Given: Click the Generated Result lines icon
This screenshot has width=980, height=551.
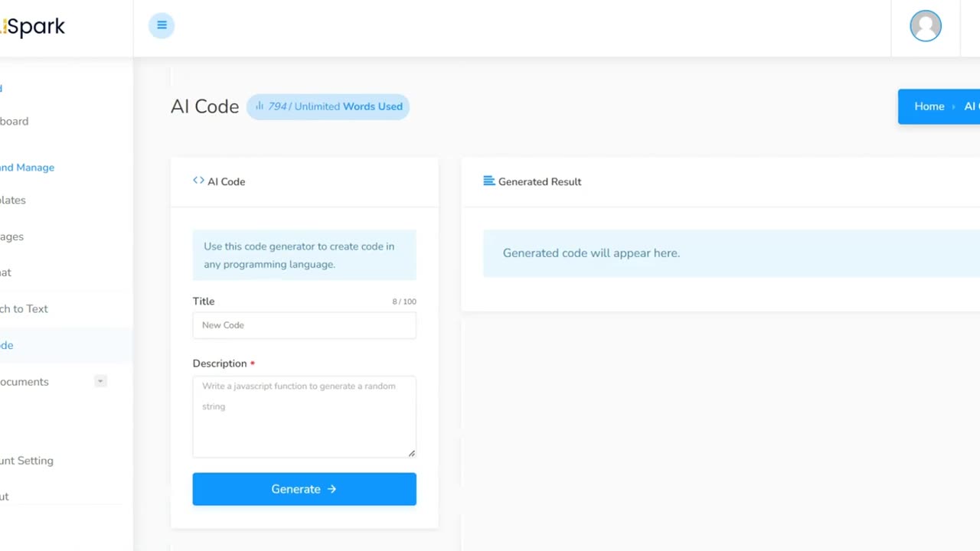Looking at the screenshot, I should click(x=488, y=181).
